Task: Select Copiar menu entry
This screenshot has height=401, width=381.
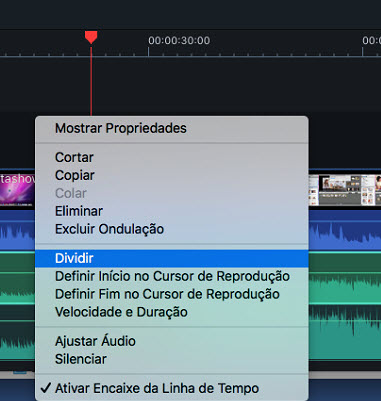Action: 172,175
